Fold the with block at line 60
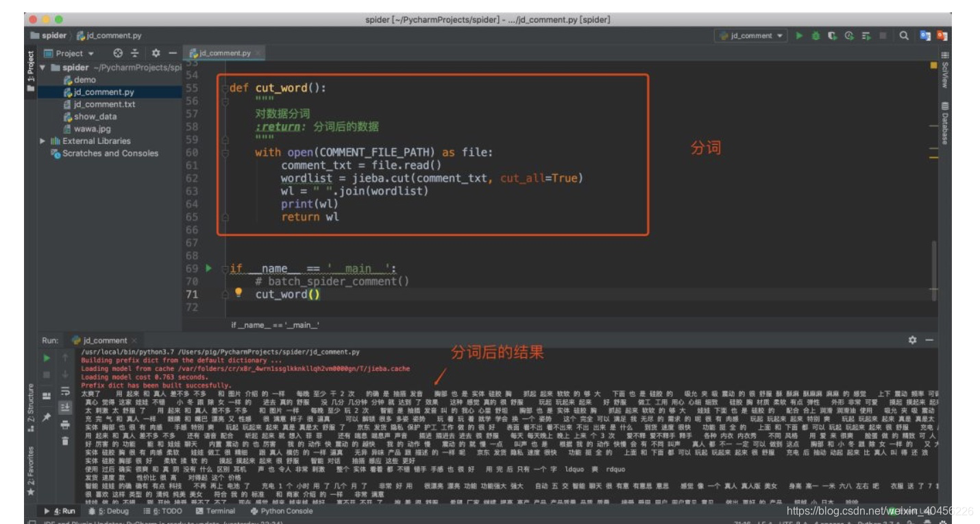980x524 pixels. [224, 152]
